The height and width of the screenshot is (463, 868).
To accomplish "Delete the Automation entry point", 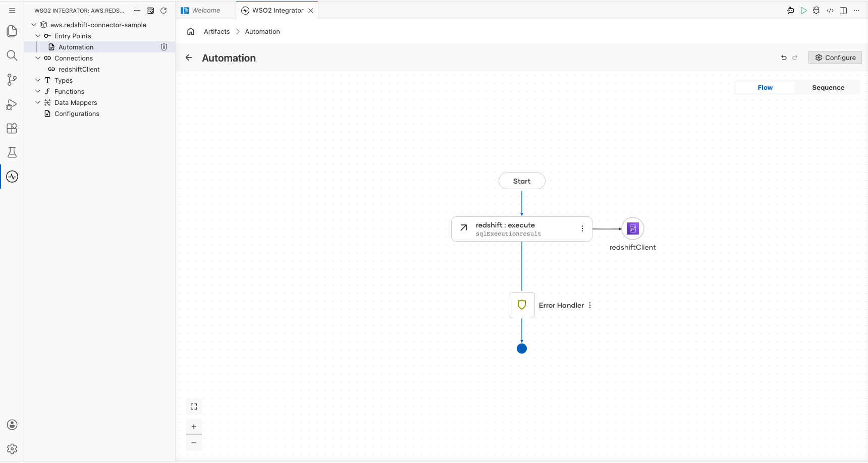I will tap(164, 47).
